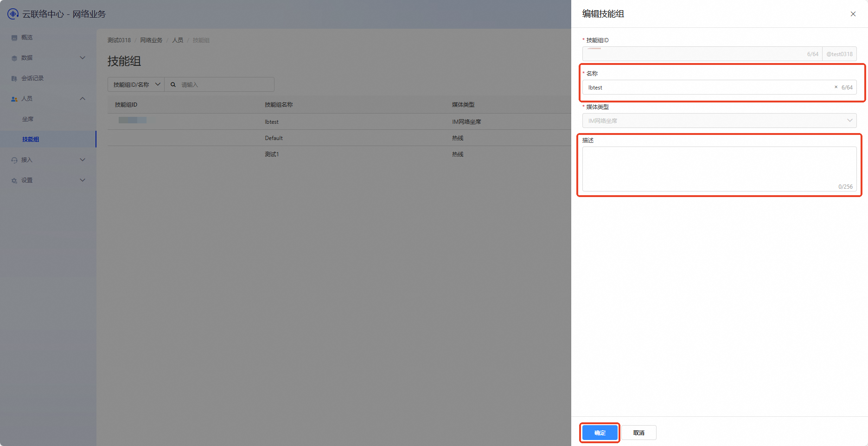Image resolution: width=868 pixels, height=446 pixels.
Task: Open 概览 in the sidebar
Action: point(27,38)
